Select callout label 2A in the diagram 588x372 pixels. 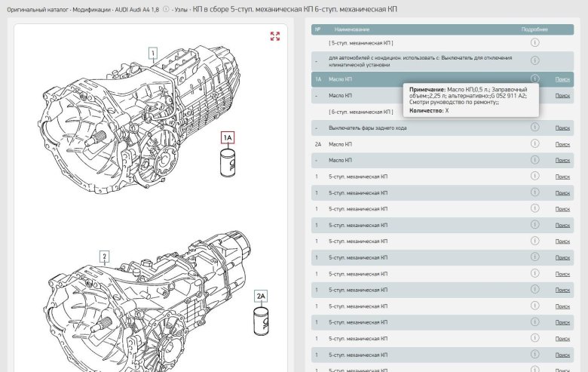261,296
